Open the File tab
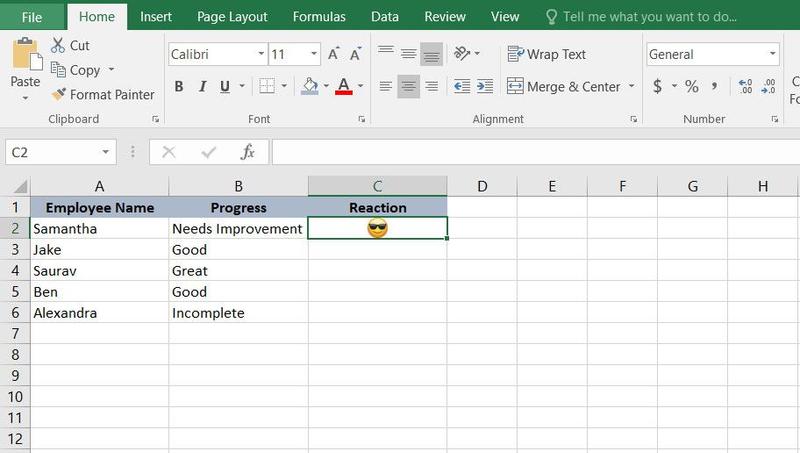The height and width of the screenshot is (453, 800). [x=32, y=17]
